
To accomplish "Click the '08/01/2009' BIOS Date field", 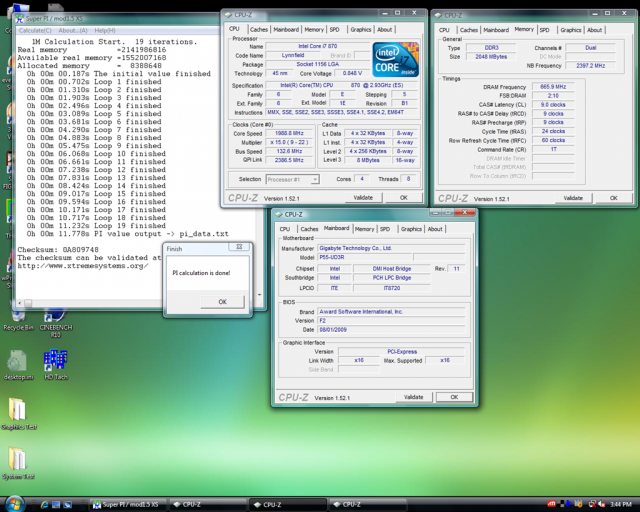I will click(x=391, y=329).
